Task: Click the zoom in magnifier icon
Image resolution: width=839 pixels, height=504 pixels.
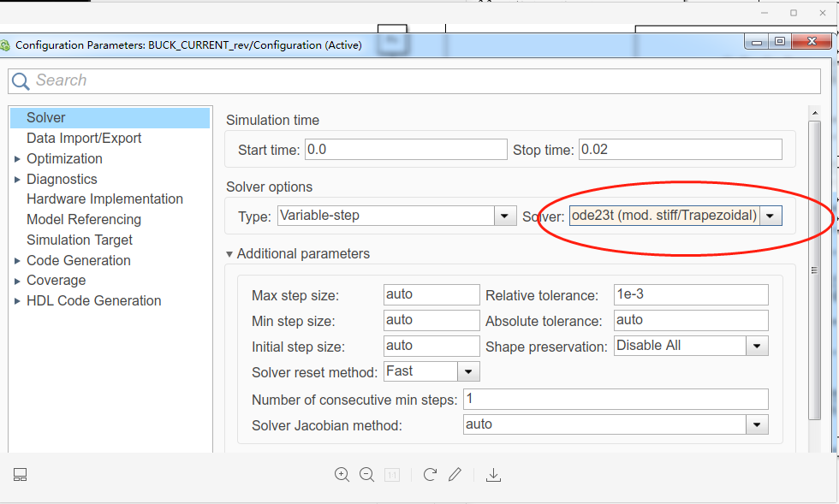Action: click(342, 475)
